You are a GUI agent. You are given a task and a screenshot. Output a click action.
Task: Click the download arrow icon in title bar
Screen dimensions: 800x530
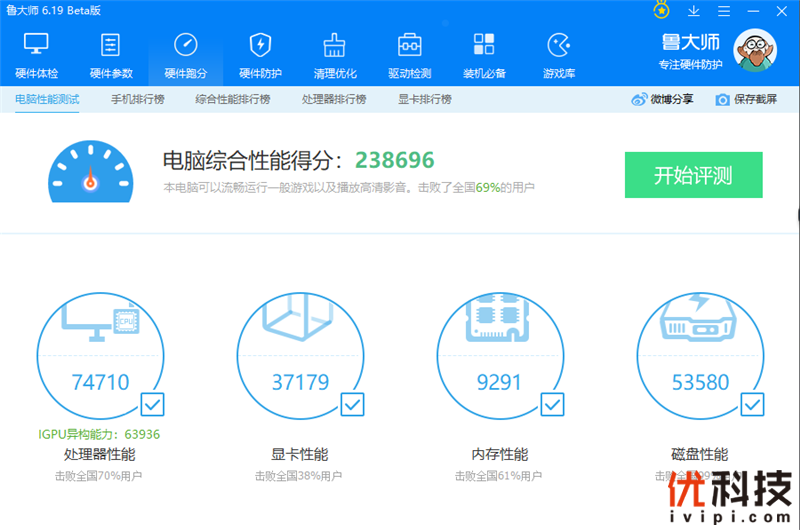click(x=693, y=11)
